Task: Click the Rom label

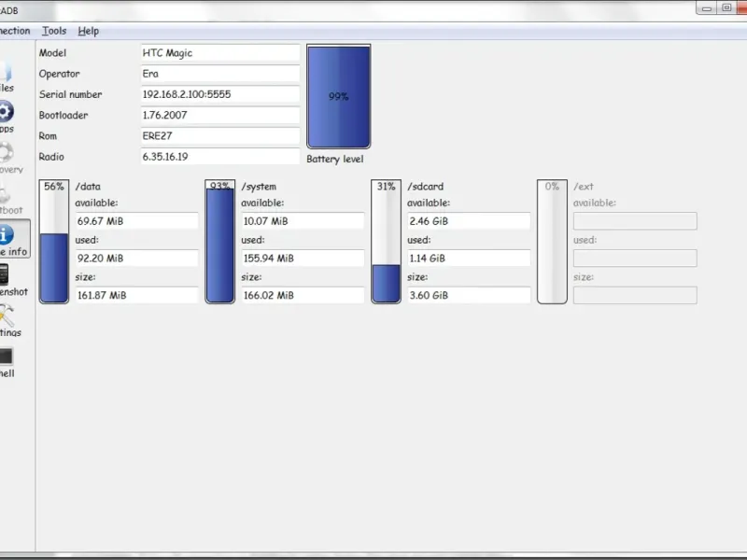Action: pos(48,135)
